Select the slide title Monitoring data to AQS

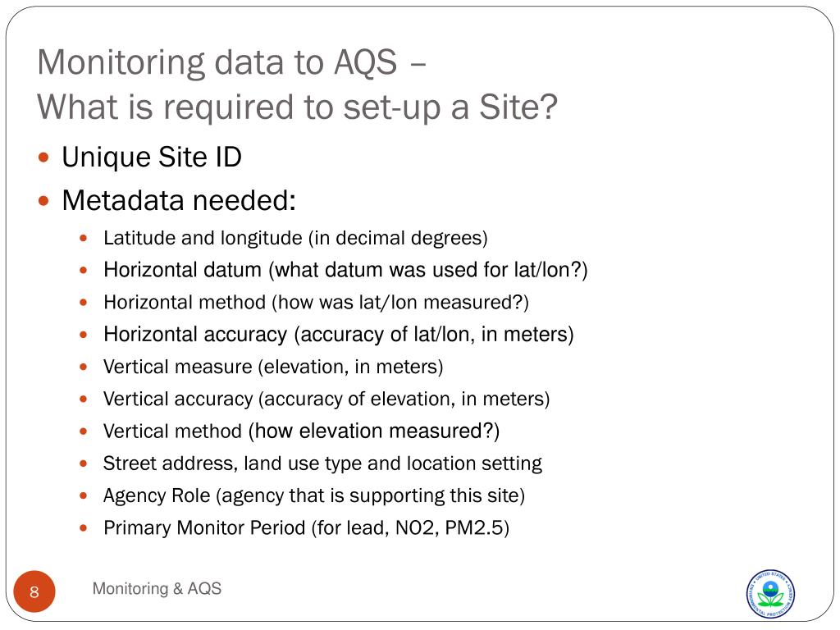[231, 62]
